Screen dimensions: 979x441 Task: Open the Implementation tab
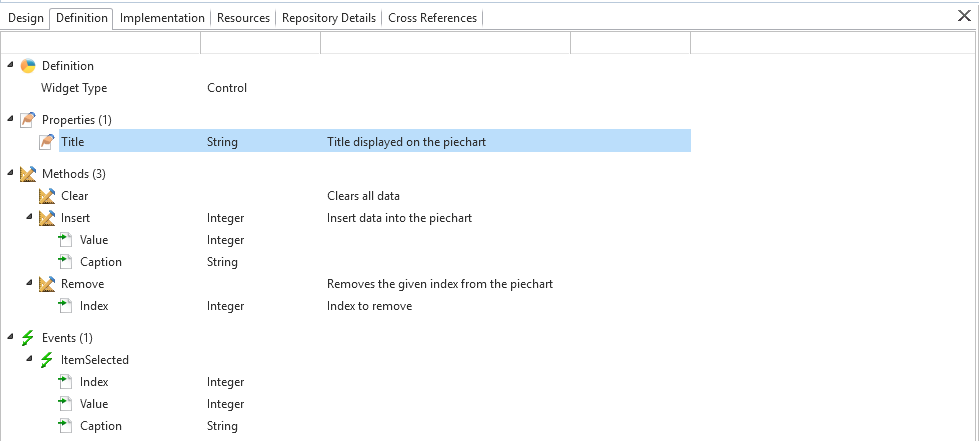click(x=162, y=18)
